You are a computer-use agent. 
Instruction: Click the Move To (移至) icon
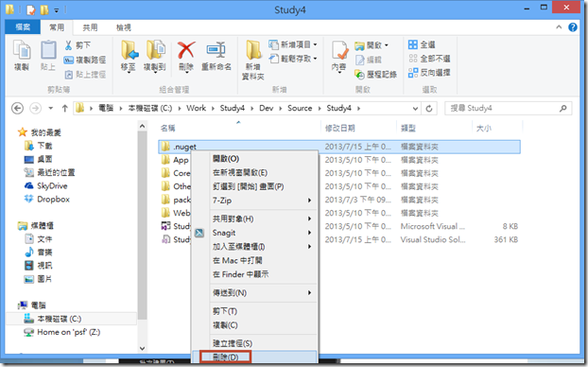pyautogui.click(x=130, y=50)
